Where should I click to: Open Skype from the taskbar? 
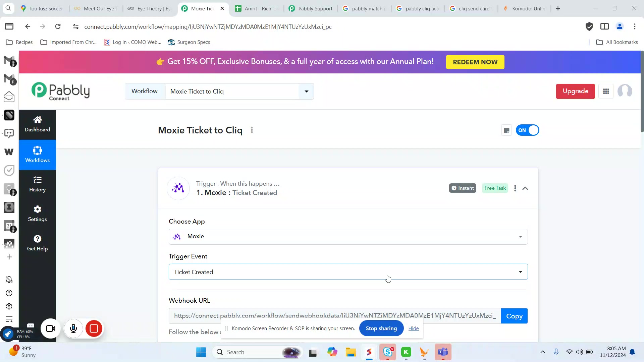388,352
